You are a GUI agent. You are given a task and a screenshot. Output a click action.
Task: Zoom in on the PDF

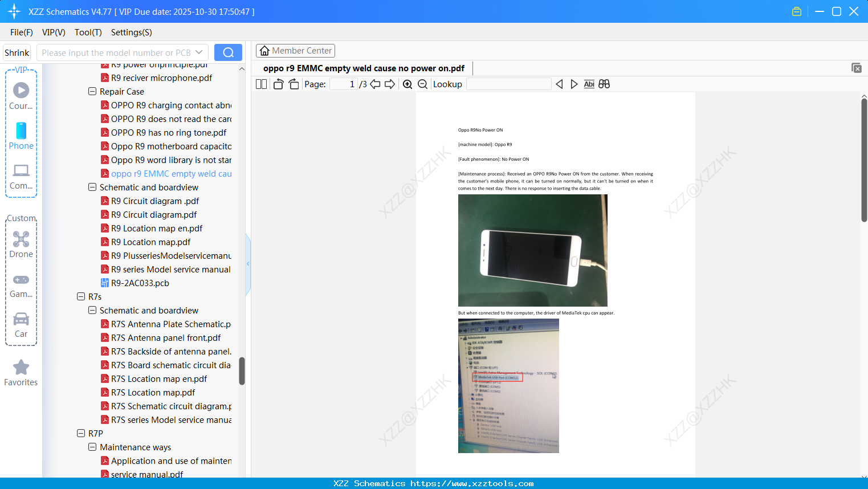click(x=407, y=84)
